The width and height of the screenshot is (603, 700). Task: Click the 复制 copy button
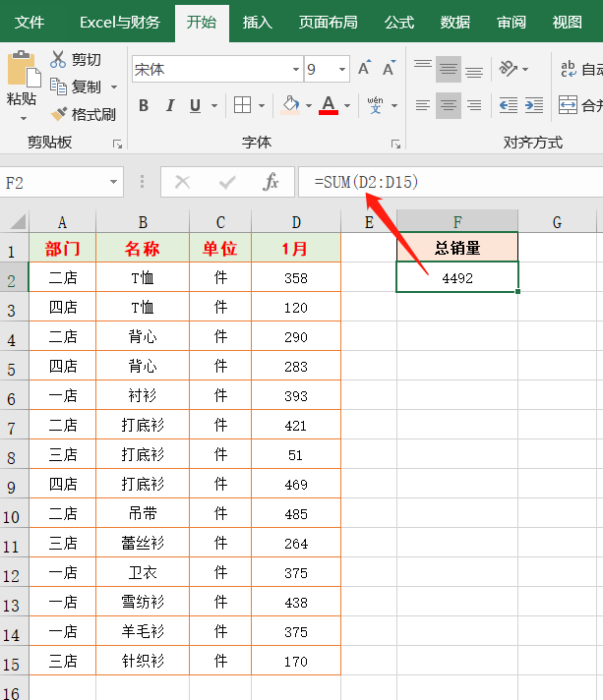[x=77, y=87]
